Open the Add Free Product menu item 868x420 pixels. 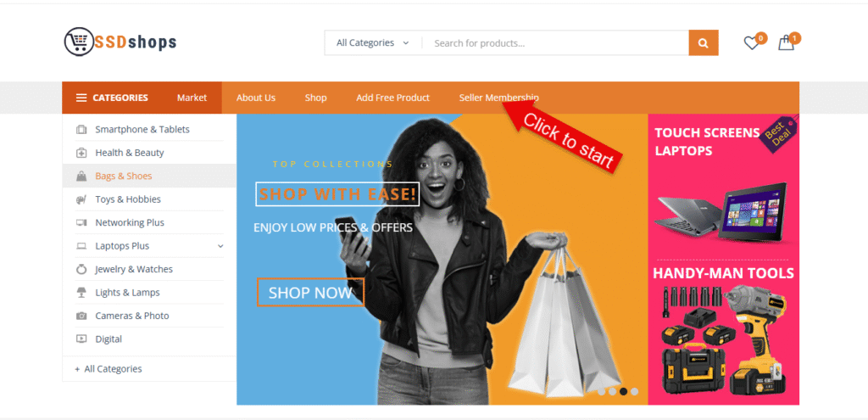392,98
